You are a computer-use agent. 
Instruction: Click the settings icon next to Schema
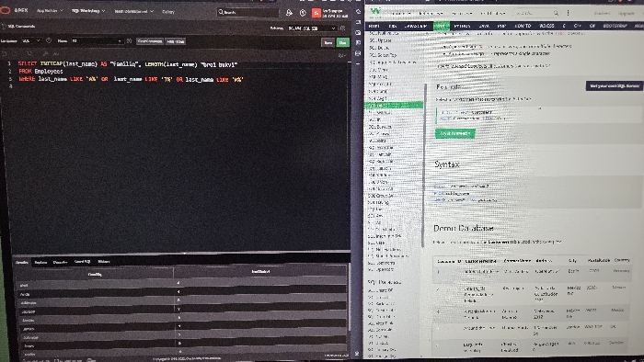tap(342, 28)
